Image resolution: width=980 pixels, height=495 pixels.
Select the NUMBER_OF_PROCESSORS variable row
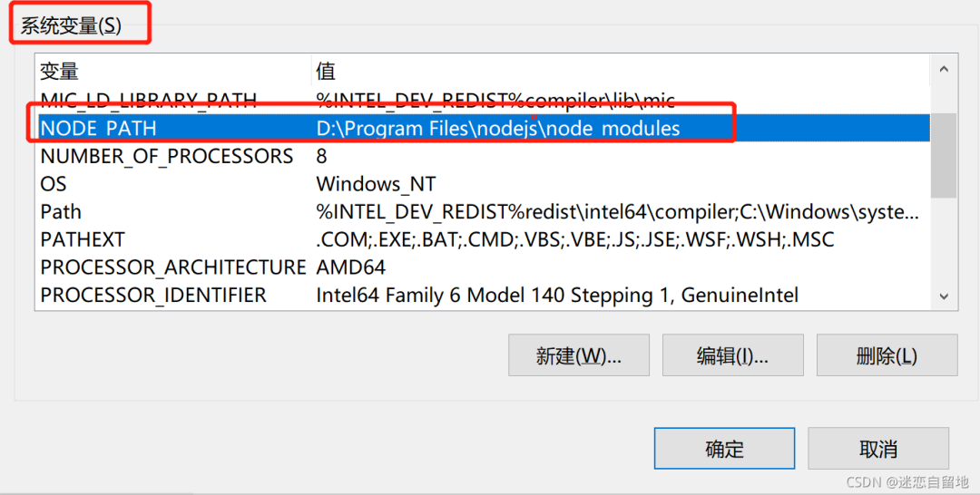point(167,156)
